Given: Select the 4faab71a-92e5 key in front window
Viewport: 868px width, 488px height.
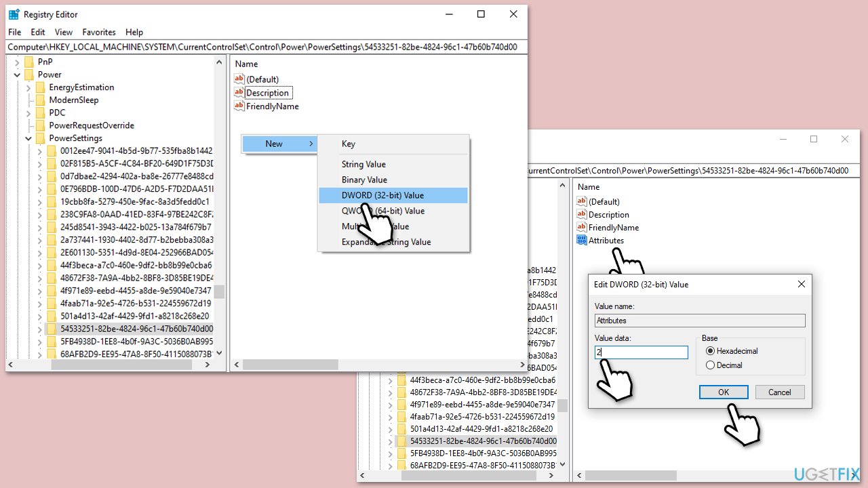Looking at the screenshot, I should click(x=136, y=304).
